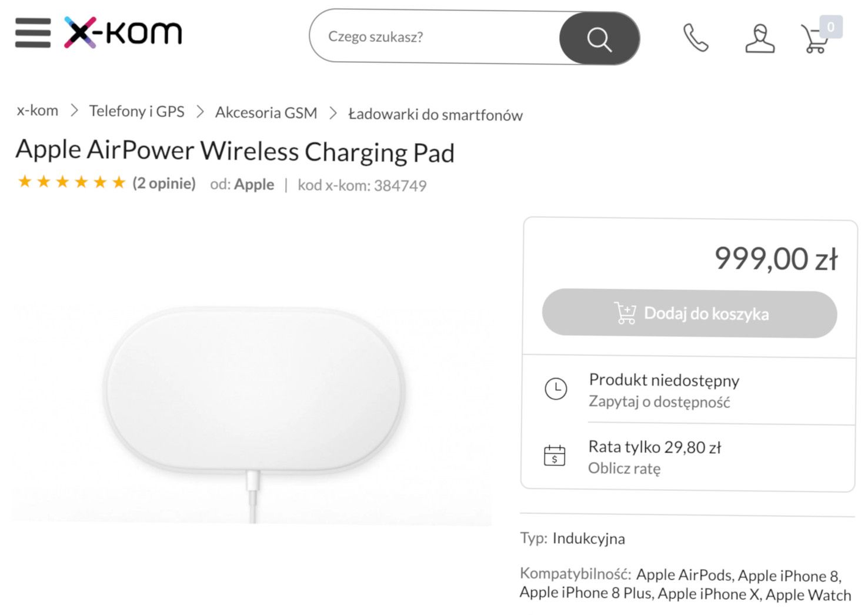
Task: Click the x-kom logo
Action: pos(122,34)
